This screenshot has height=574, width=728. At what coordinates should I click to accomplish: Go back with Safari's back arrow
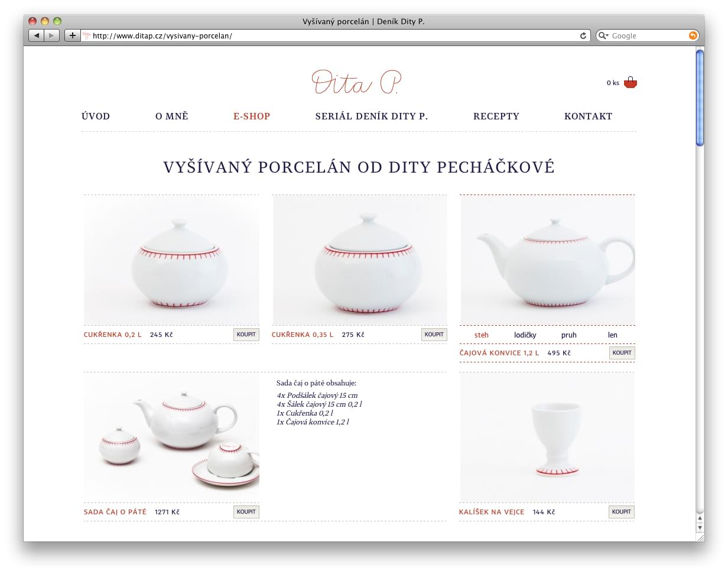(x=37, y=35)
